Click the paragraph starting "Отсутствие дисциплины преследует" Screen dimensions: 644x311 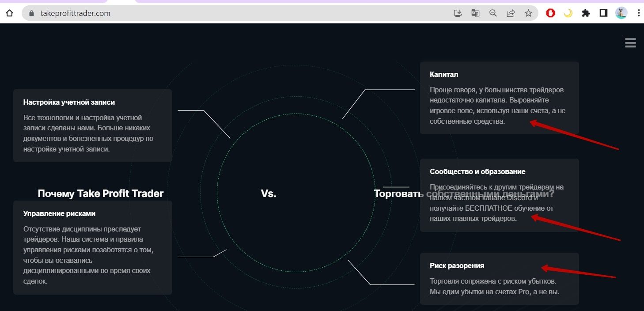click(89, 255)
